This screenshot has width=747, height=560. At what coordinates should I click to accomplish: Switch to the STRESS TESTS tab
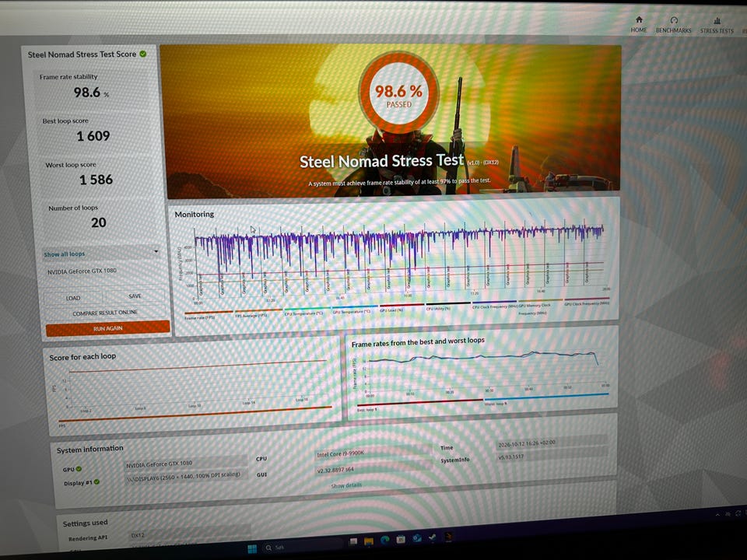717,25
